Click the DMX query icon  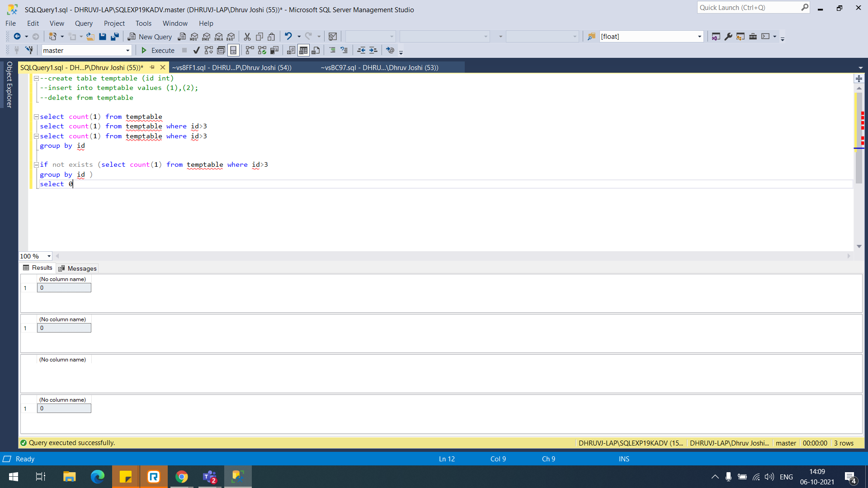[x=206, y=37]
